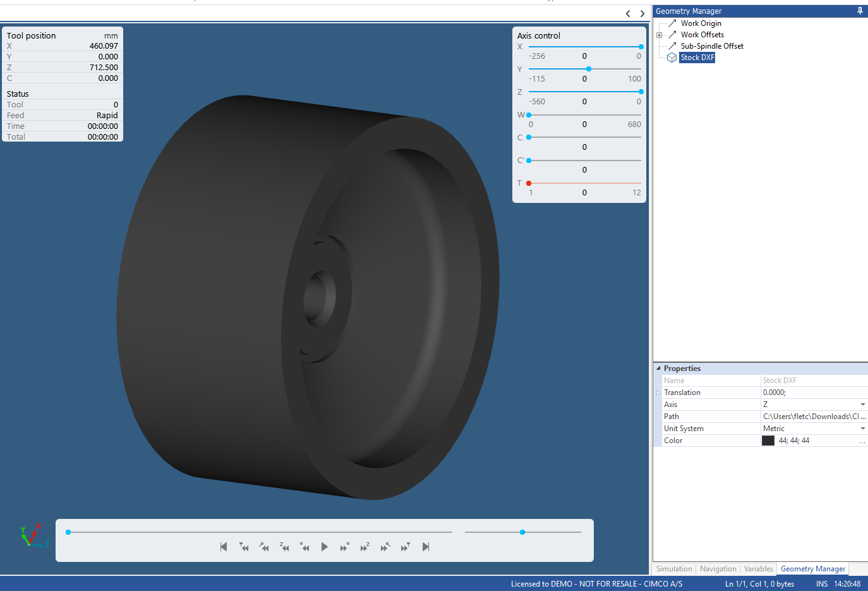Select the Work Offsets item
868x591 pixels.
click(702, 34)
